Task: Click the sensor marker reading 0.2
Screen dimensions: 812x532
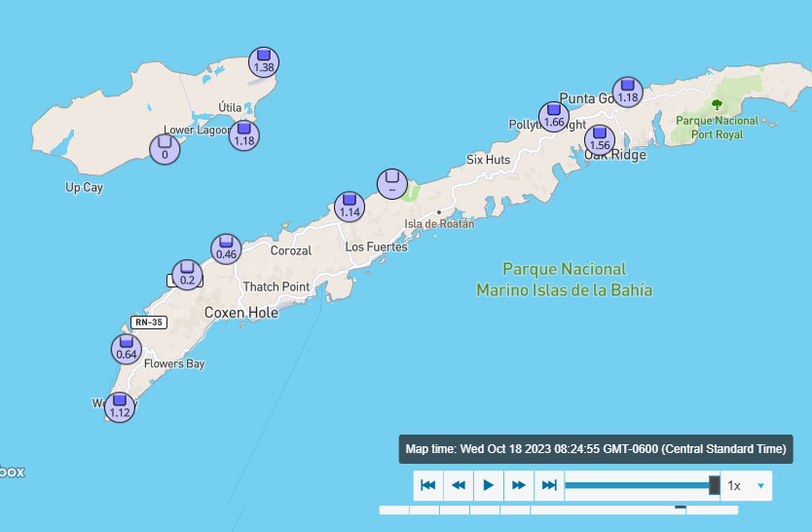Action: point(187,275)
